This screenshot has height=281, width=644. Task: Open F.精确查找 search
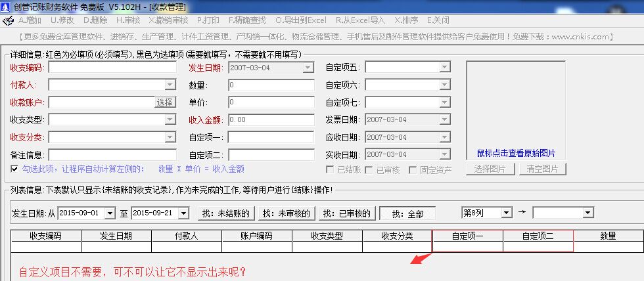coord(247,20)
